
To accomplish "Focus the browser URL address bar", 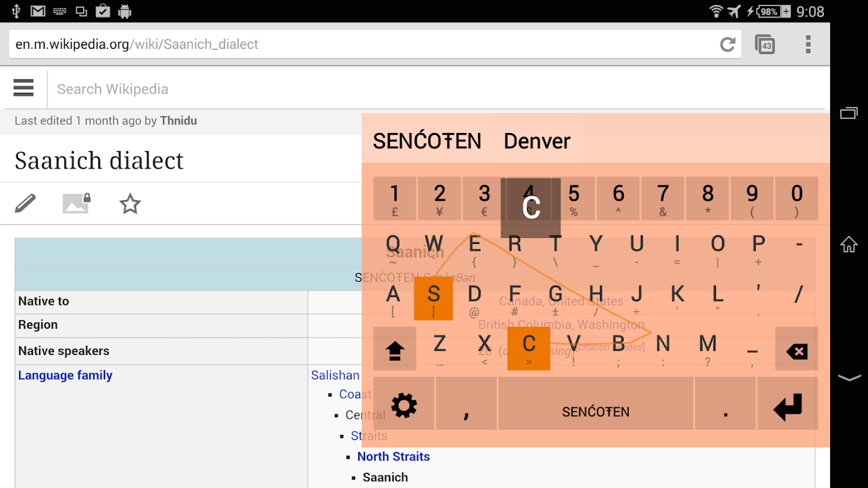I will (x=375, y=45).
